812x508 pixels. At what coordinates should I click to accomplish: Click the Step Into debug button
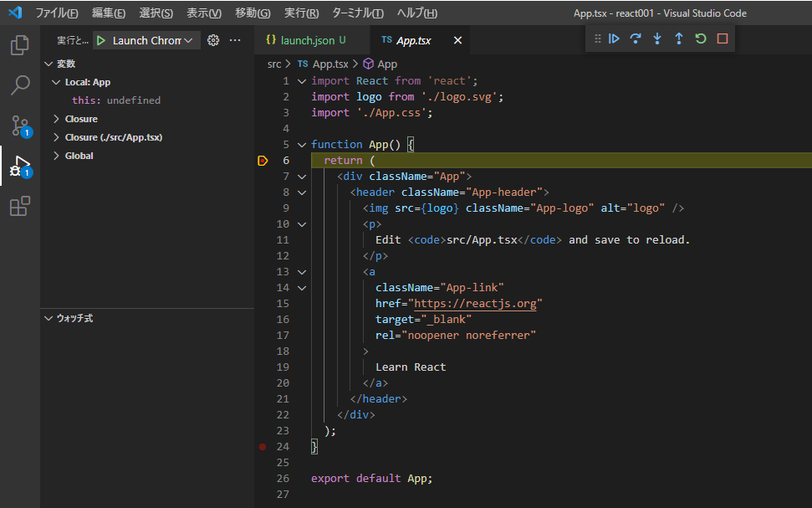point(657,38)
